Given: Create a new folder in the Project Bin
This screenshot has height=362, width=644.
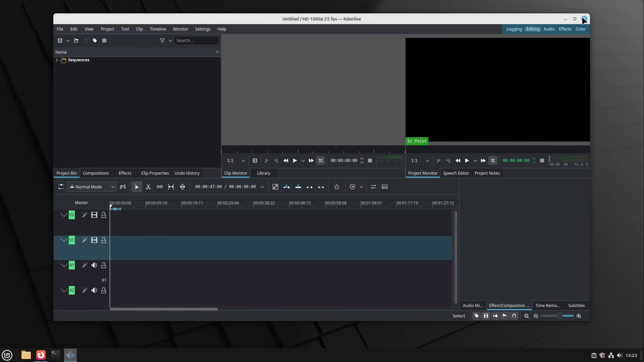Looking at the screenshot, I should point(76,41).
